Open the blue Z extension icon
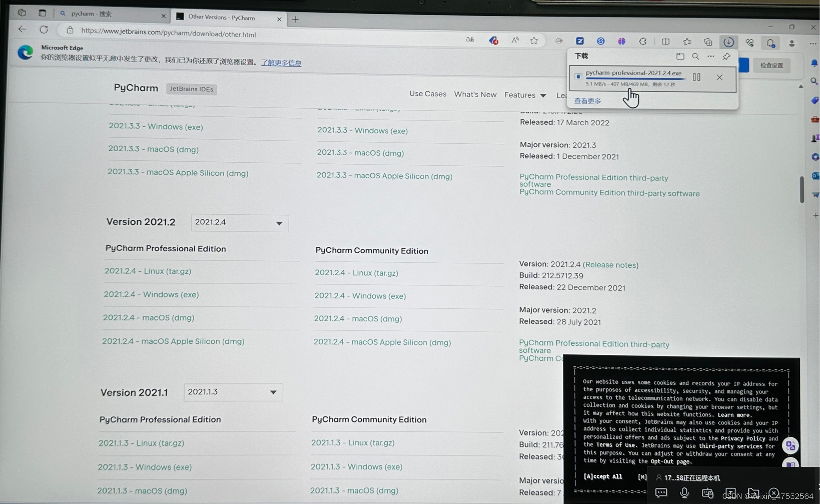Image resolution: width=820 pixels, height=504 pixels. pos(580,41)
